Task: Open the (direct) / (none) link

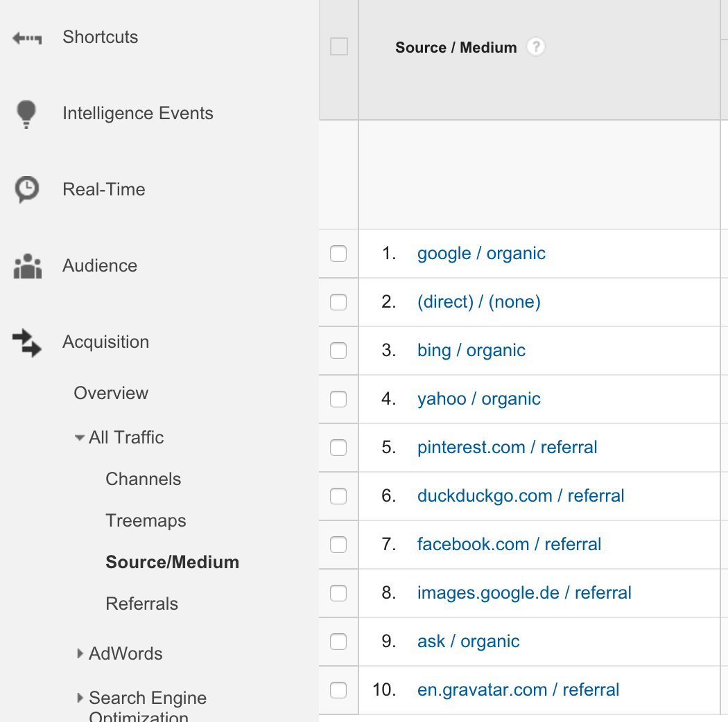Action: pyautogui.click(x=479, y=302)
